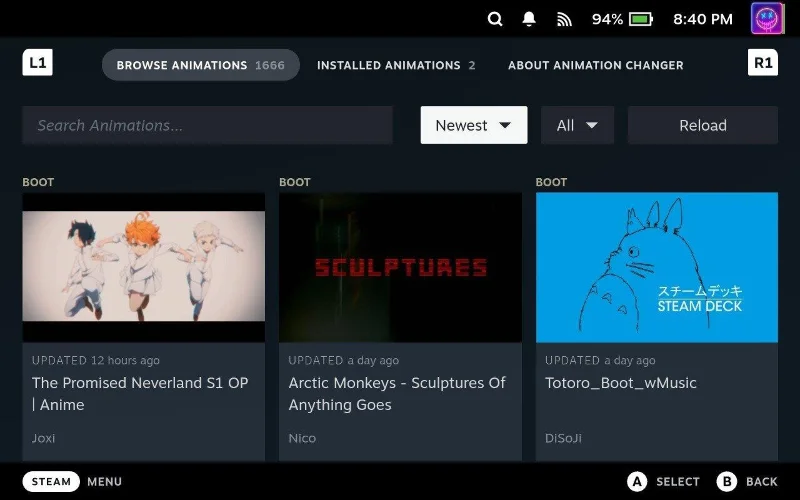Screen dimensions: 800x500
Task: Switch to Browse Animations tab
Action: pos(201,65)
